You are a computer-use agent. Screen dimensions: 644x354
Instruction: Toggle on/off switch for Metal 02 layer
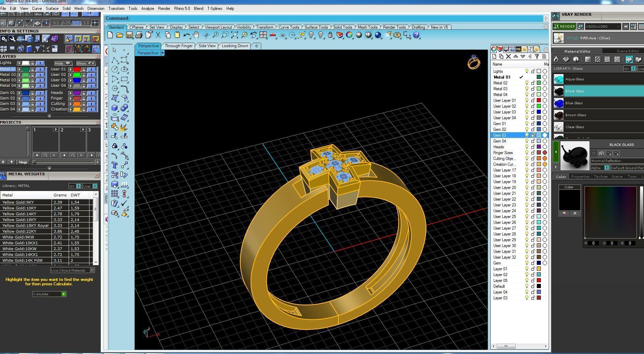(40, 74)
